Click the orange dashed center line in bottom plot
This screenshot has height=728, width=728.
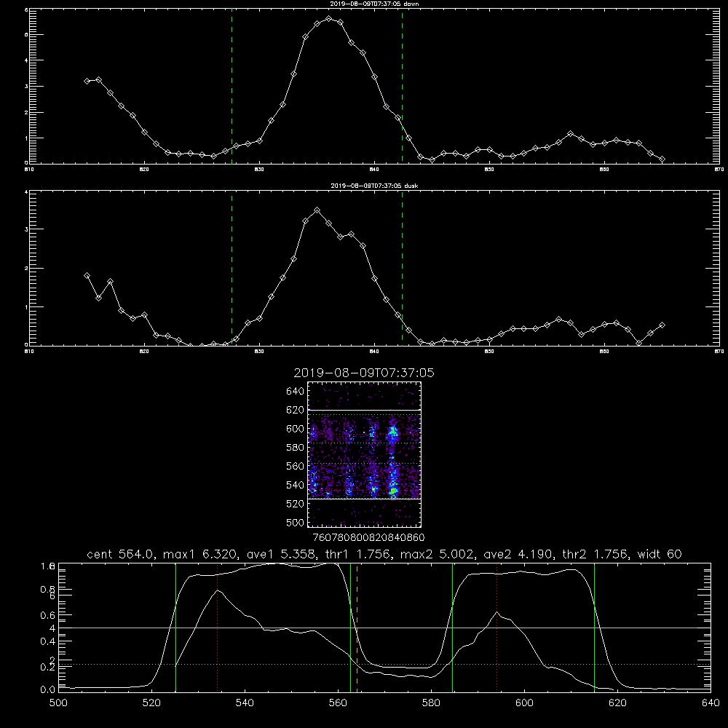(357, 628)
